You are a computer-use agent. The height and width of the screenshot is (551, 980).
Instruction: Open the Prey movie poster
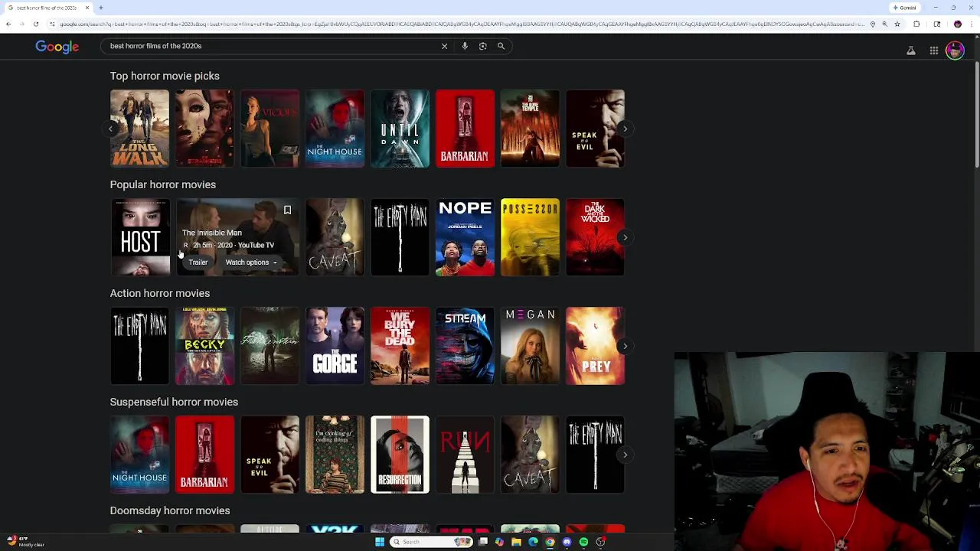coord(595,346)
